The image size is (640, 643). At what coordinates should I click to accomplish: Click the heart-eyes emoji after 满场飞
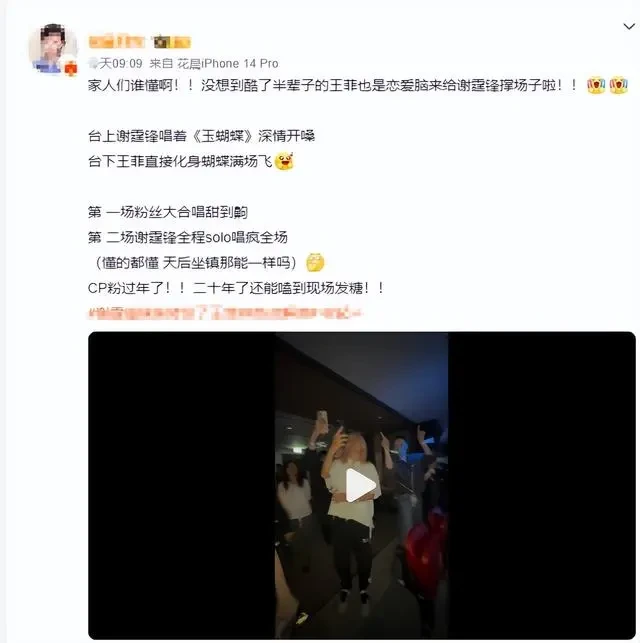click(x=284, y=161)
